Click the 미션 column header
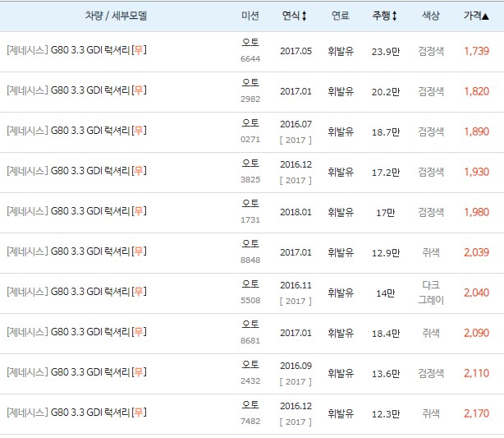The width and height of the screenshot is (504, 438). [x=250, y=16]
